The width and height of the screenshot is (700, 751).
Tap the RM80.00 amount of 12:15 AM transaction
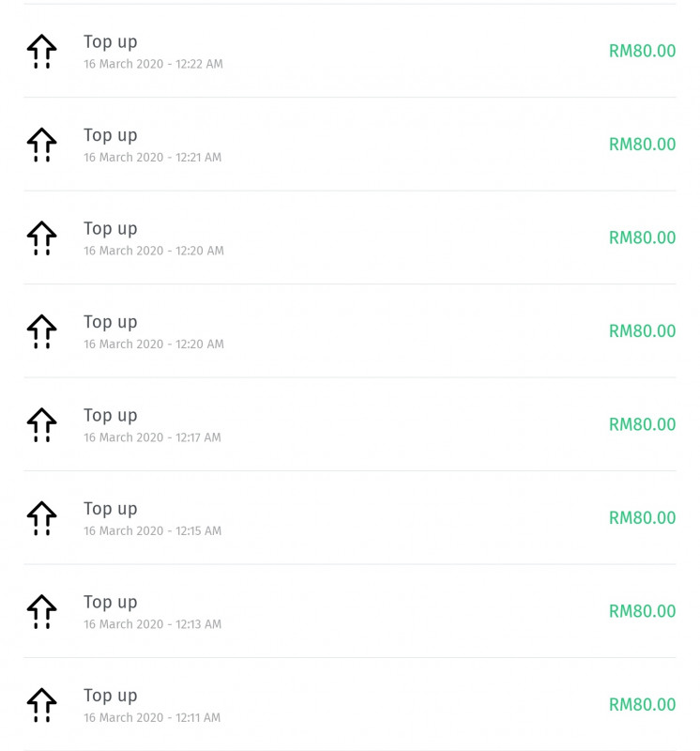(x=642, y=518)
